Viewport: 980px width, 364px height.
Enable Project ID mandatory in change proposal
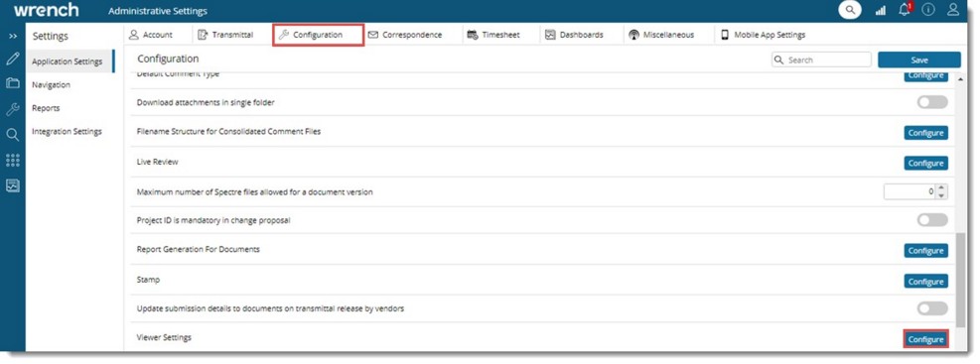point(932,220)
